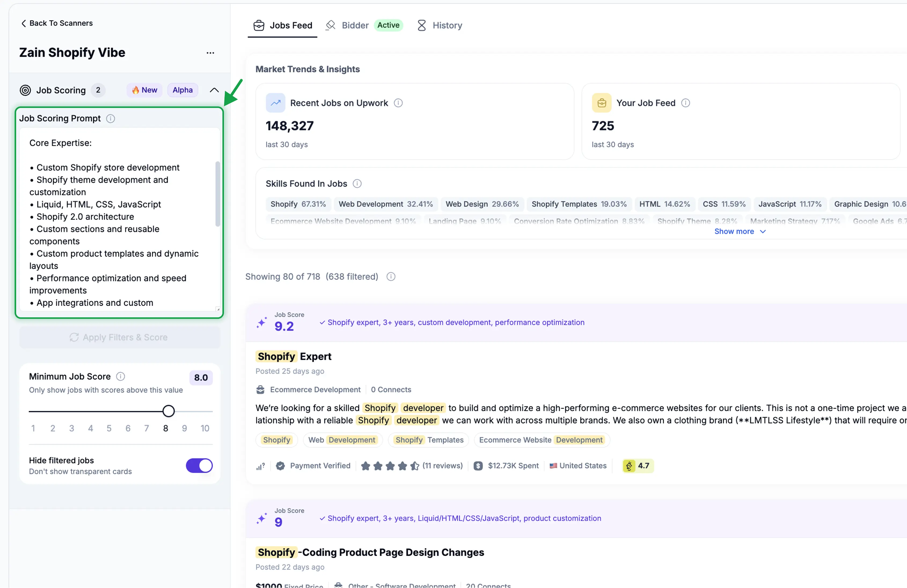Click the Your Job Feed briefcase icon

tap(602, 103)
